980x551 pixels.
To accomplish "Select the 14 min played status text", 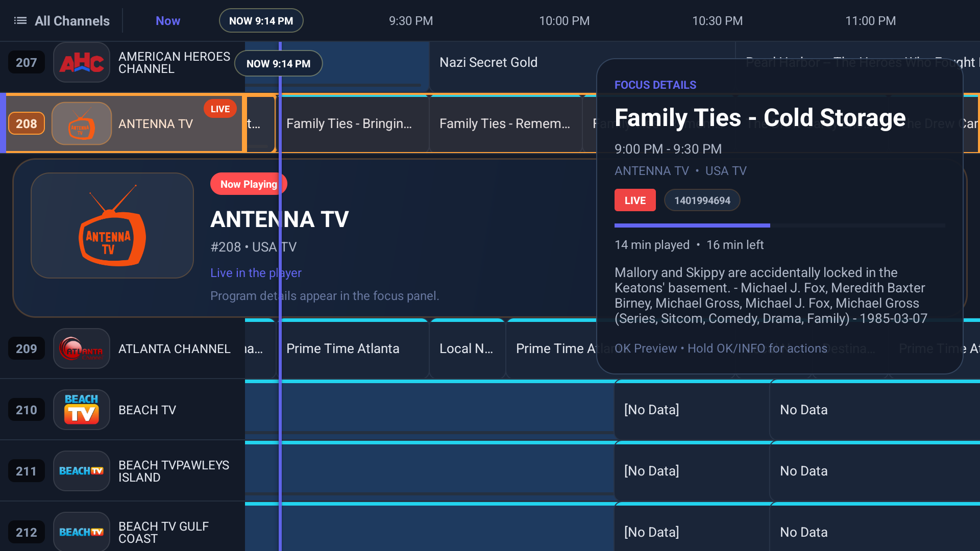I will point(652,245).
